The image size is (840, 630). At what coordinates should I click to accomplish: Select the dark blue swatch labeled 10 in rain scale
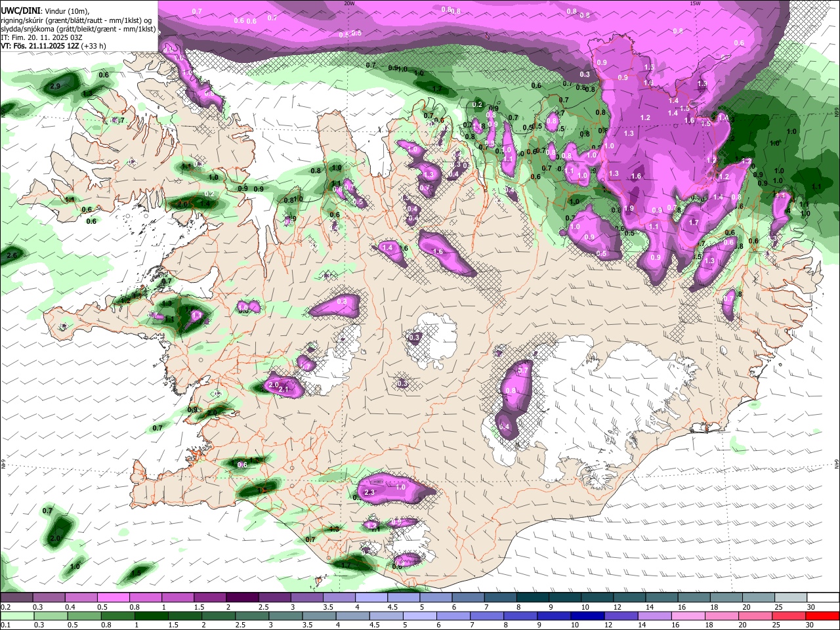pos(587,616)
